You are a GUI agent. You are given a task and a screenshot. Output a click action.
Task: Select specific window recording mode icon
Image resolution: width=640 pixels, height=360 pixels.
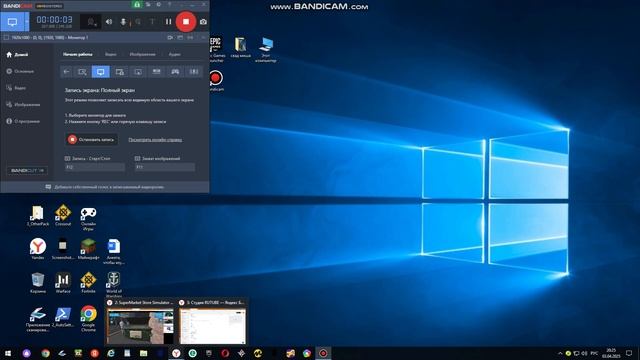(x=120, y=72)
